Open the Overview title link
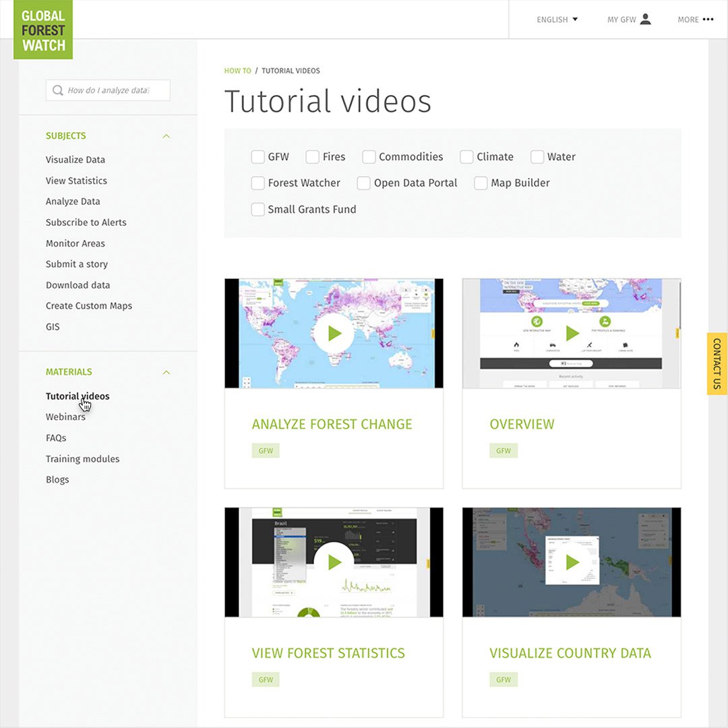 (x=522, y=425)
